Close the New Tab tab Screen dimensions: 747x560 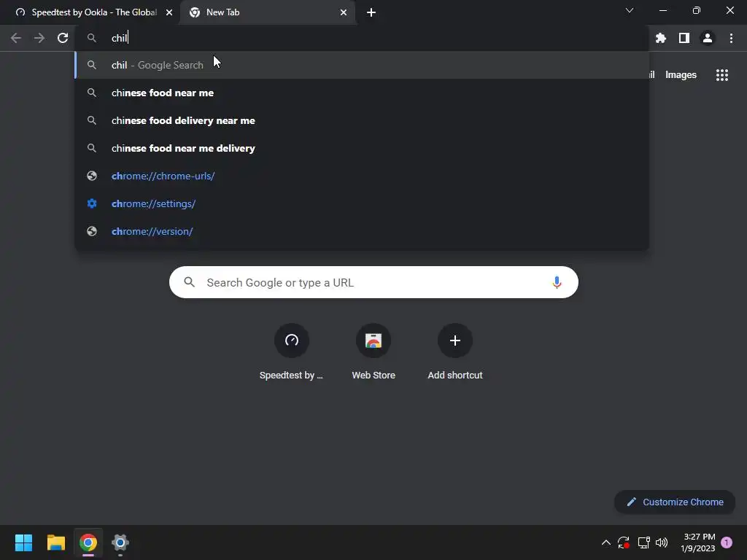[344, 12]
